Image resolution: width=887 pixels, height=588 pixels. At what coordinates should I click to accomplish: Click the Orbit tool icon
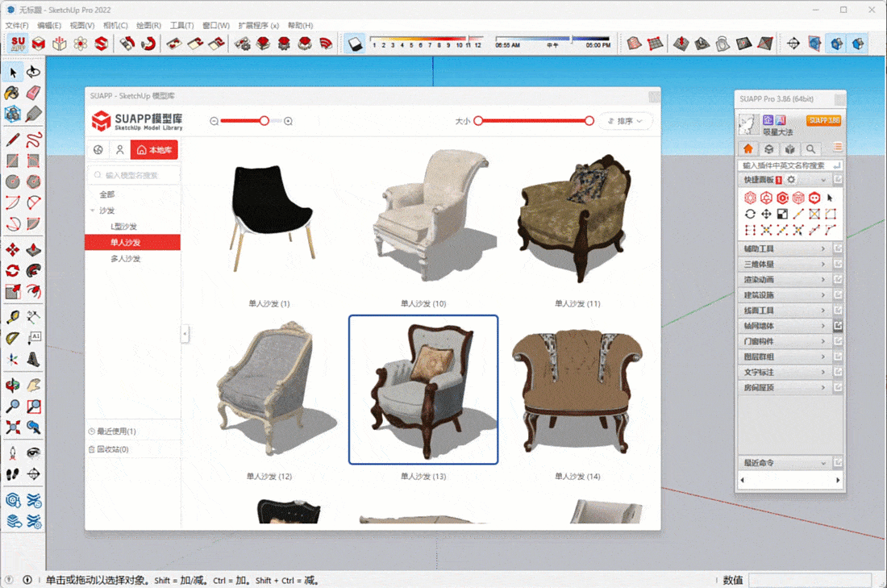13,383
